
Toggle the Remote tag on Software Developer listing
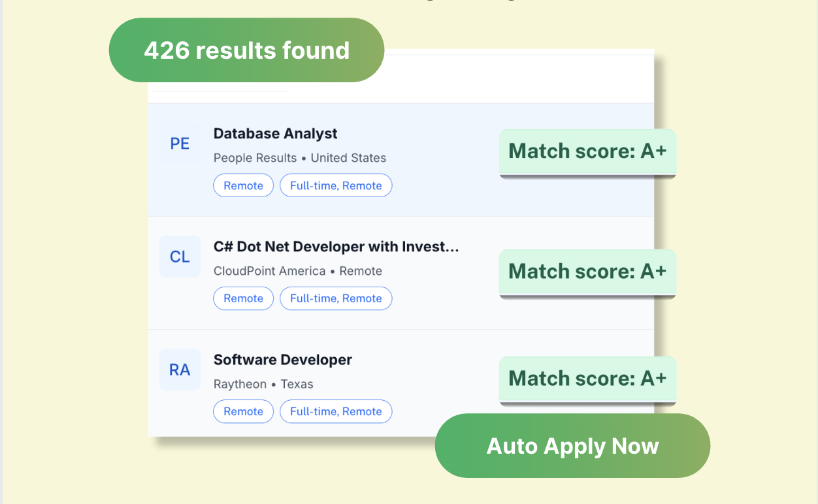tap(243, 411)
